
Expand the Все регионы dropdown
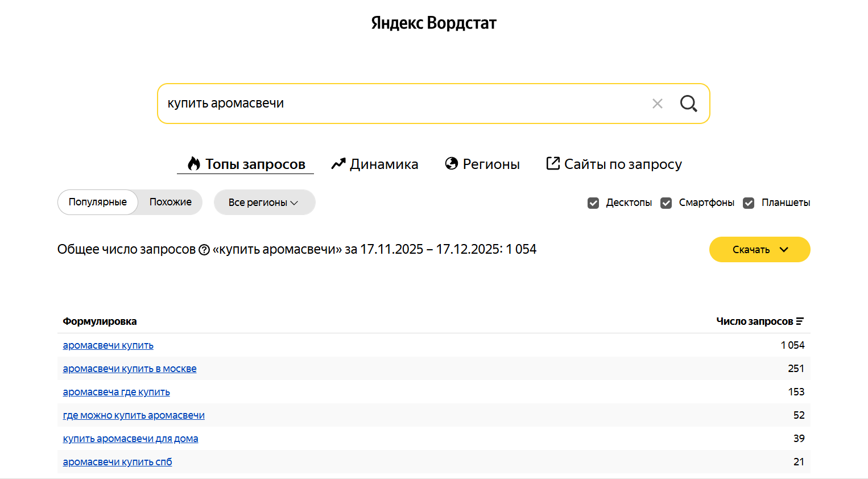[264, 203]
